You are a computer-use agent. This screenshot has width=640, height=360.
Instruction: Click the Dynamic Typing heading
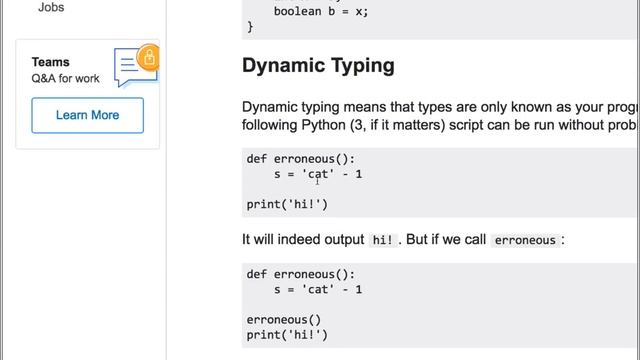pyautogui.click(x=318, y=65)
